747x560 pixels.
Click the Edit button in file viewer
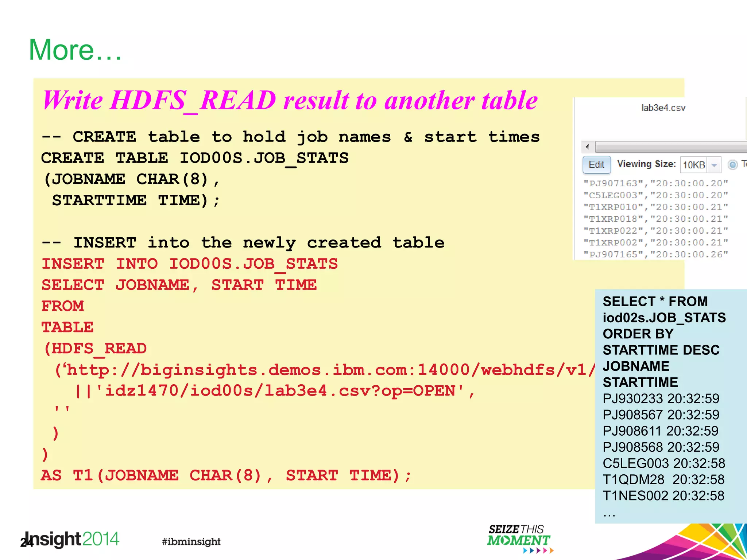[596, 165]
